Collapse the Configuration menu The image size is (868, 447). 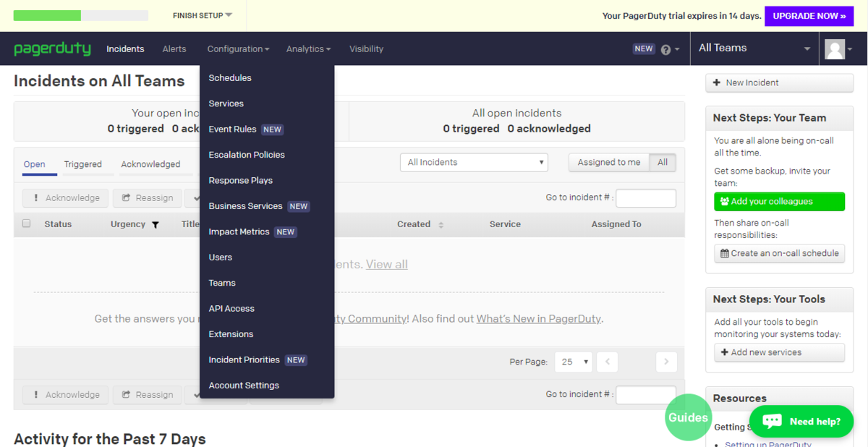[x=238, y=49]
